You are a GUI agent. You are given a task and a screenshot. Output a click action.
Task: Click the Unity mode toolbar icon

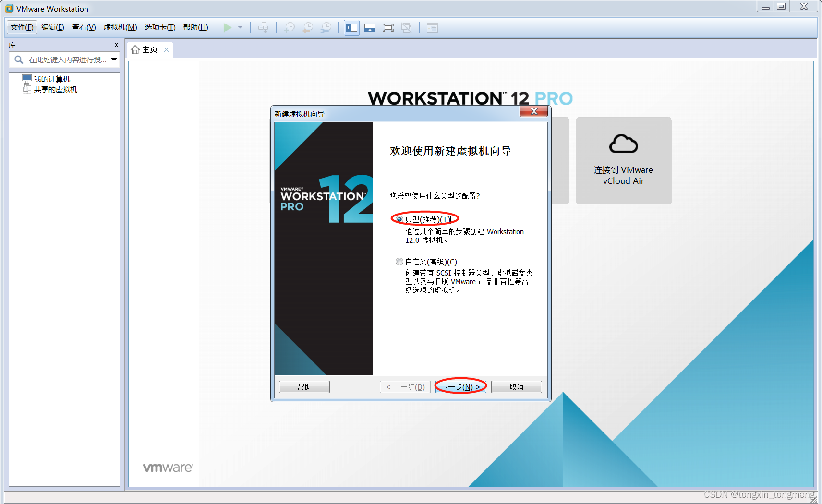pos(406,28)
